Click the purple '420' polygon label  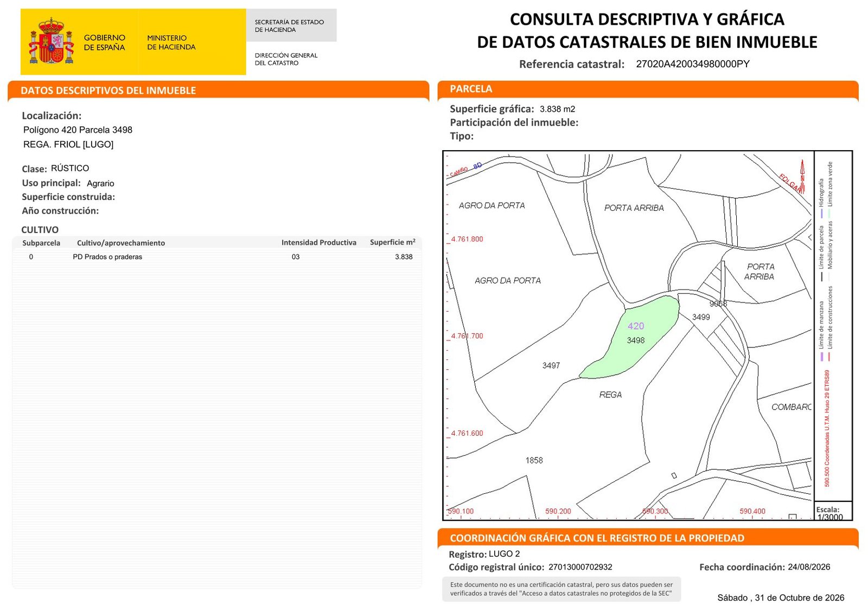[x=636, y=326]
